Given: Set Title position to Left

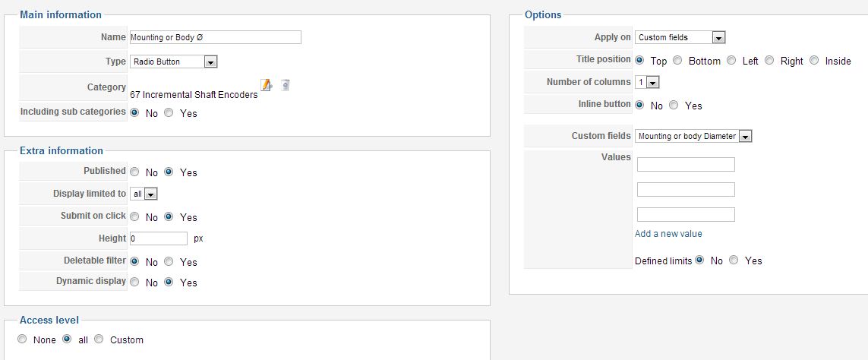Looking at the screenshot, I should pyautogui.click(x=731, y=60).
